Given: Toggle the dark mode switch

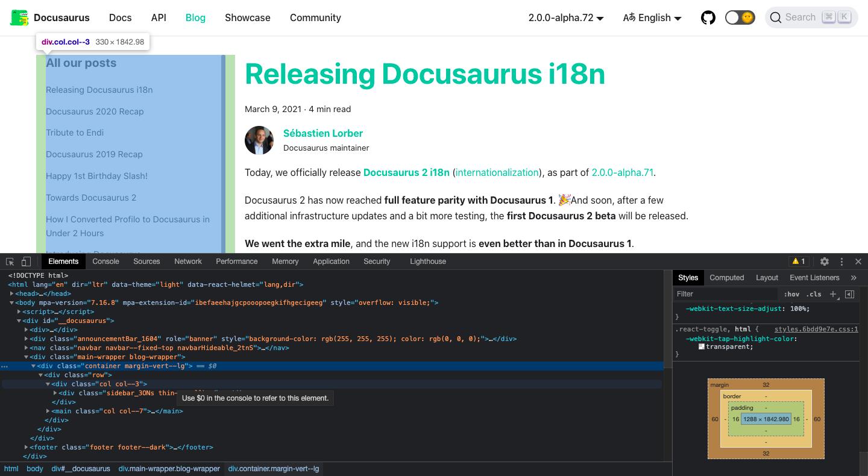Looking at the screenshot, I should [740, 17].
